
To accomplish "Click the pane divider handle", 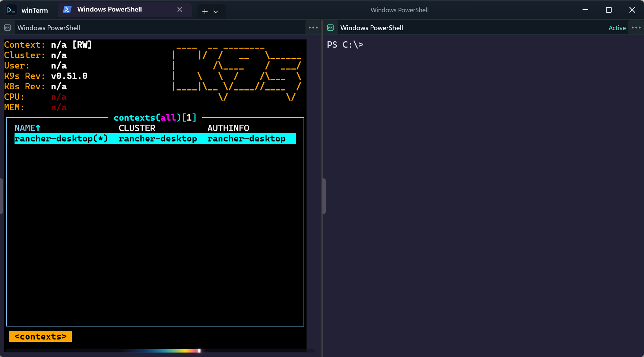I will 324,196.
